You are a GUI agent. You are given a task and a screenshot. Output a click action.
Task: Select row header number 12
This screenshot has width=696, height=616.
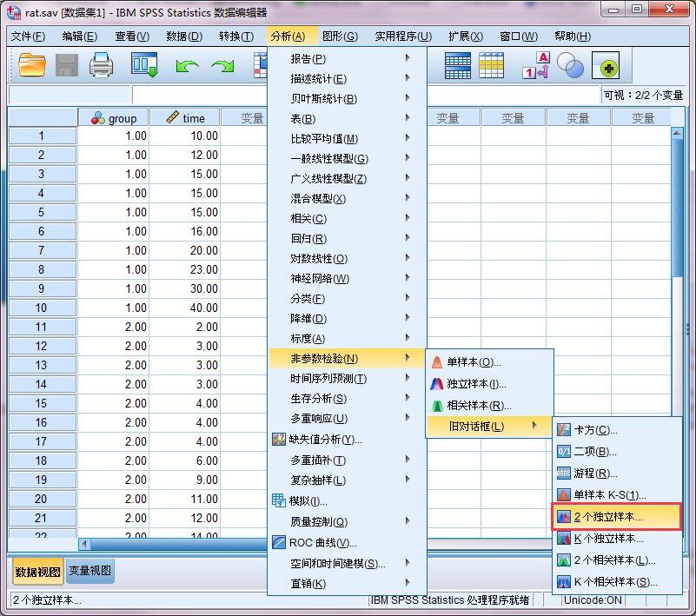(x=42, y=346)
